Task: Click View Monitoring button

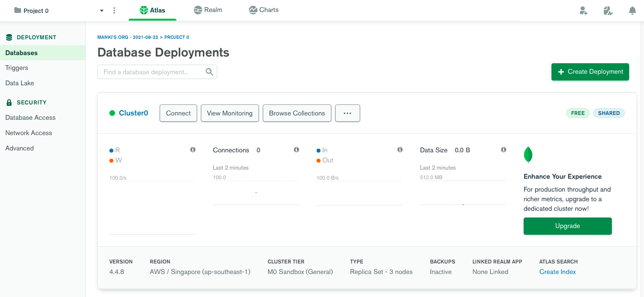Action: tap(230, 113)
